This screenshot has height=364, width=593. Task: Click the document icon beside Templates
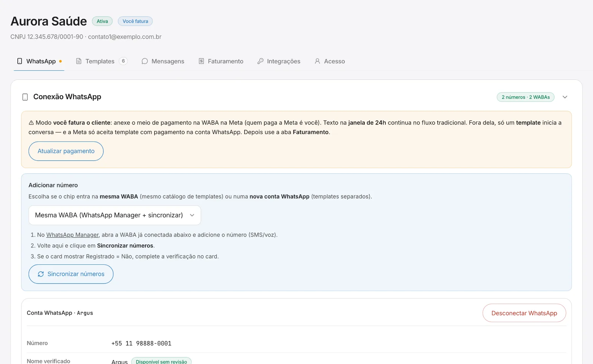(79, 61)
